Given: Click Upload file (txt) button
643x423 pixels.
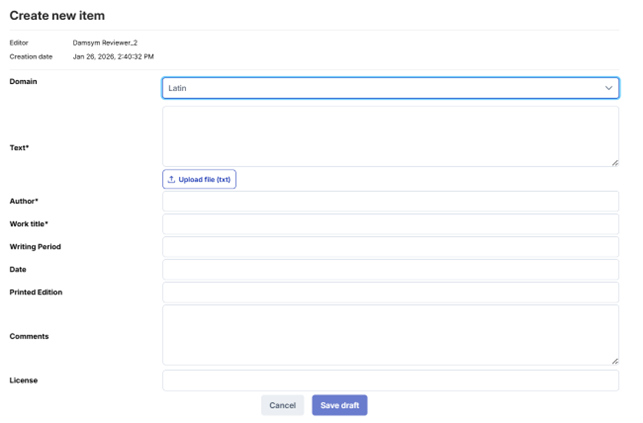Looking at the screenshot, I should tap(199, 180).
